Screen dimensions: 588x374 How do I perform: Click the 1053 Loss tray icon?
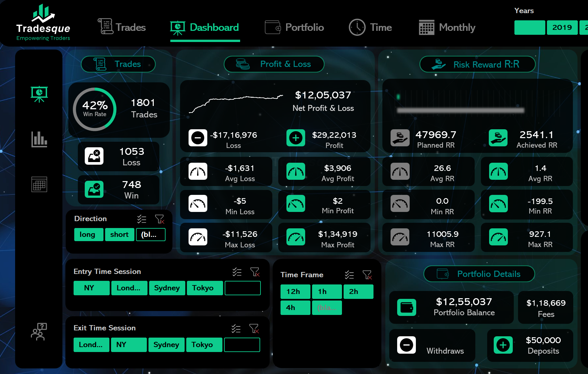coord(94,156)
